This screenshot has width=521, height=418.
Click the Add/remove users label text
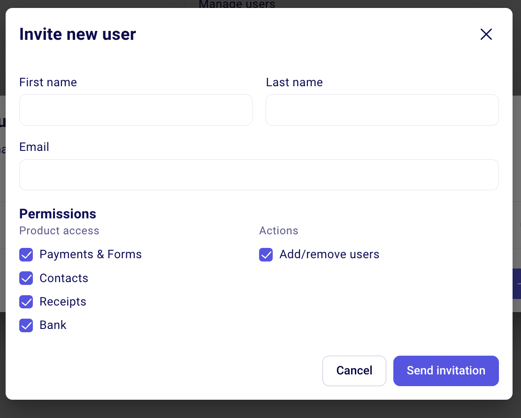329,254
